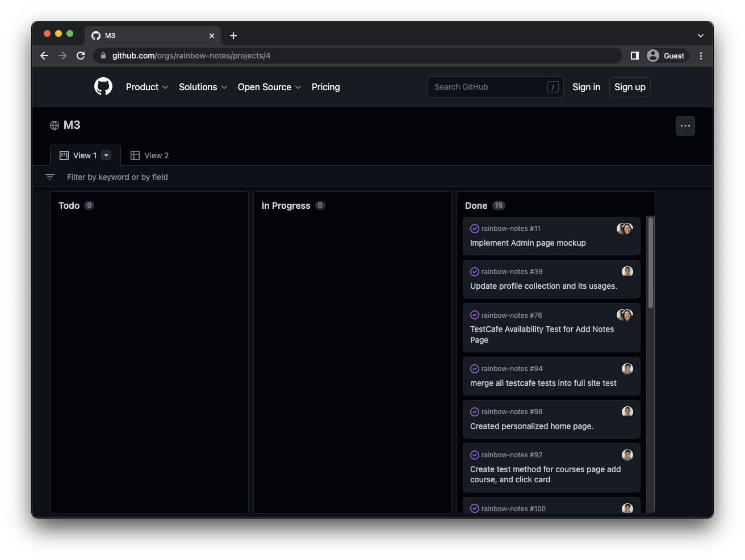This screenshot has width=745, height=560.
Task: Go back with the browser back arrow
Action: [44, 56]
